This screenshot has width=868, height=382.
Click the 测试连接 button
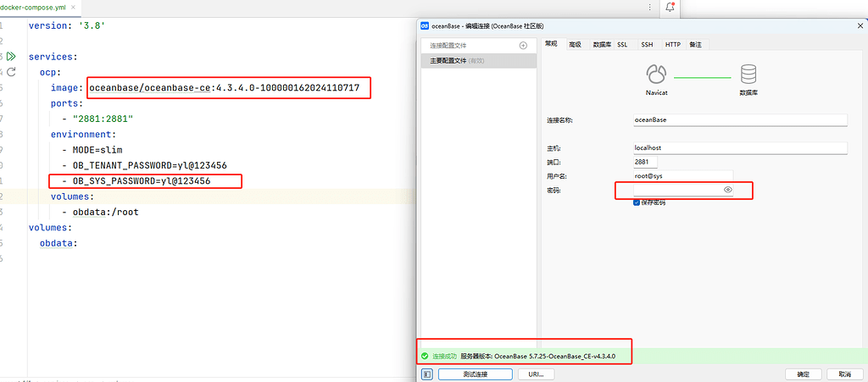475,374
